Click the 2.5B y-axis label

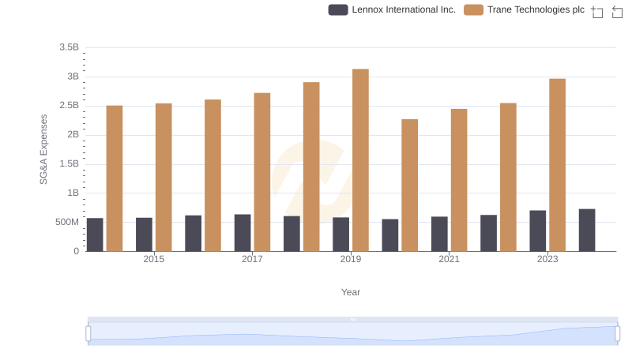point(69,106)
